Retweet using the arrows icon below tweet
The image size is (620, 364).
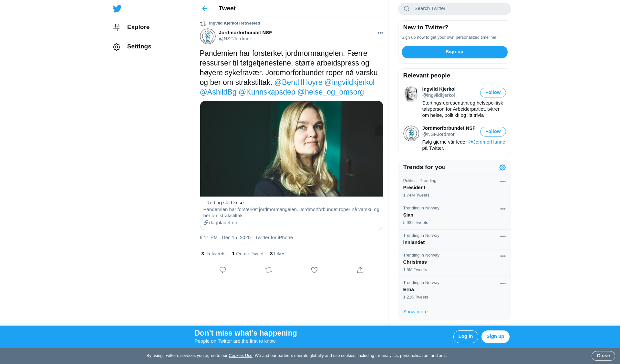click(x=268, y=270)
